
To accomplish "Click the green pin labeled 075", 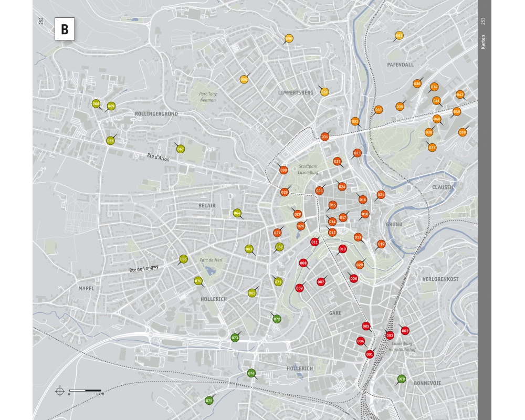I will coord(209,401).
